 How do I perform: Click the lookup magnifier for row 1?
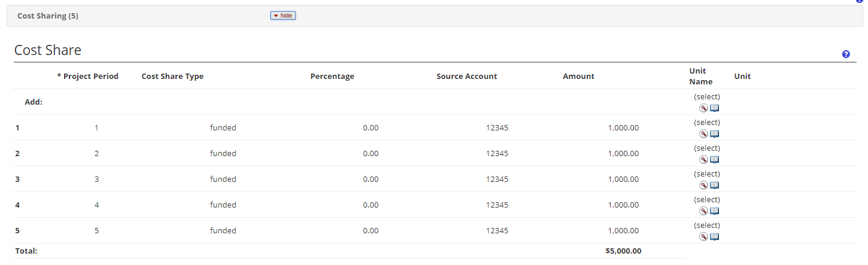pos(703,134)
